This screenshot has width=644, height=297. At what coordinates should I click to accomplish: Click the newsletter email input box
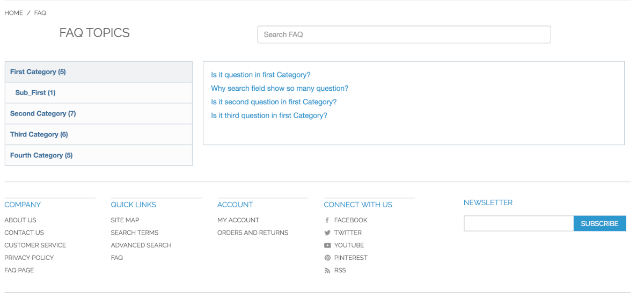point(518,223)
